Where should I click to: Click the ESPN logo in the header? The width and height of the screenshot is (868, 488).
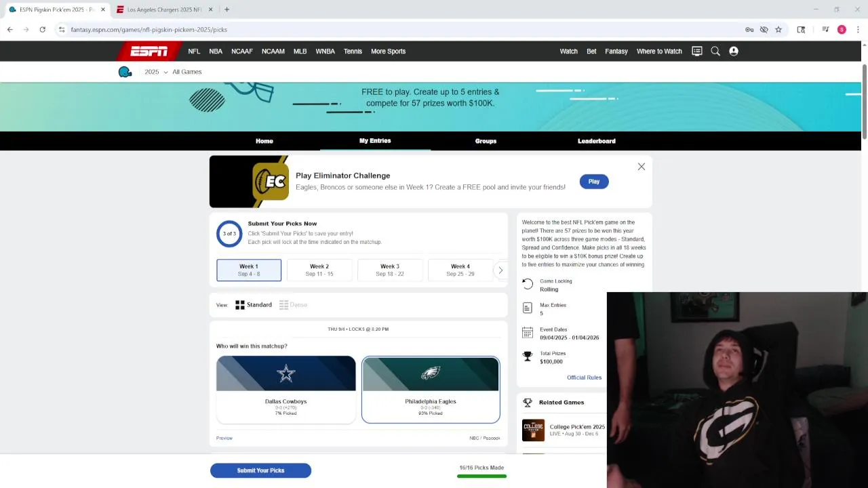point(149,51)
